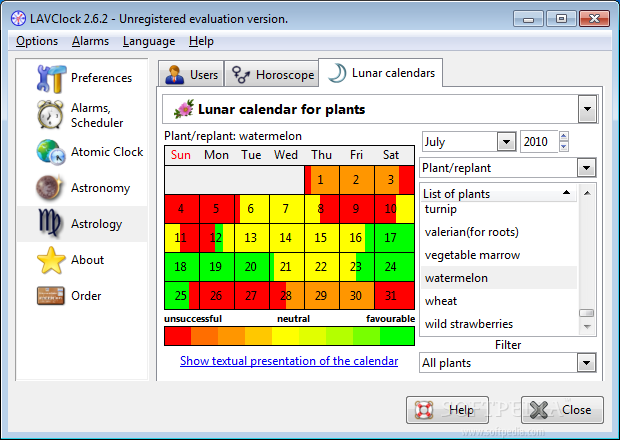Select July 12 in calendar
The image size is (620, 440).
[x=217, y=238]
